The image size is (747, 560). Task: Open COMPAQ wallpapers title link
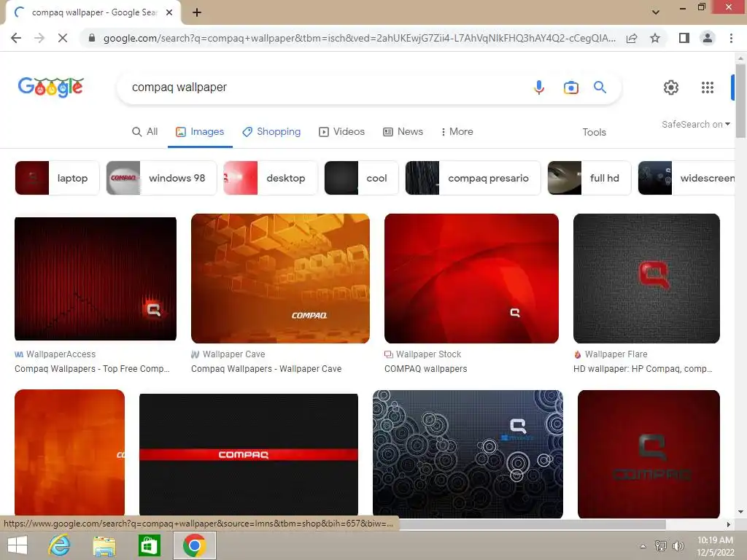click(x=426, y=369)
